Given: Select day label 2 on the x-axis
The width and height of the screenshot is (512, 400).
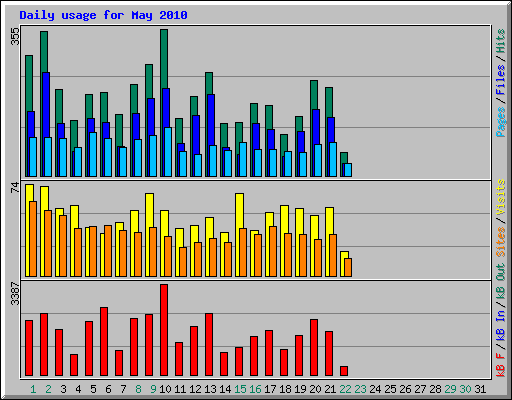Looking at the screenshot, I should coord(48,389).
